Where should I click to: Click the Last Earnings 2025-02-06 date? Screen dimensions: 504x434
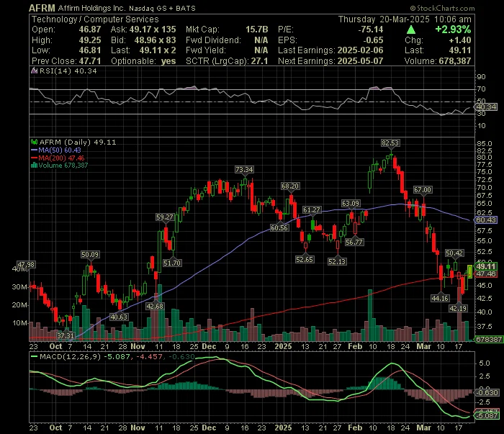pyautogui.click(x=360, y=50)
